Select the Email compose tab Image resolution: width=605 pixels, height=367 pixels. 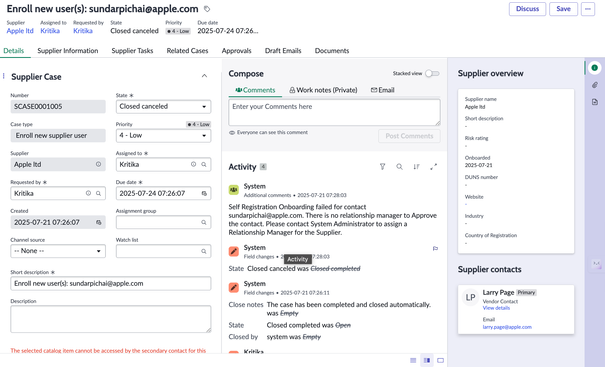382,90
